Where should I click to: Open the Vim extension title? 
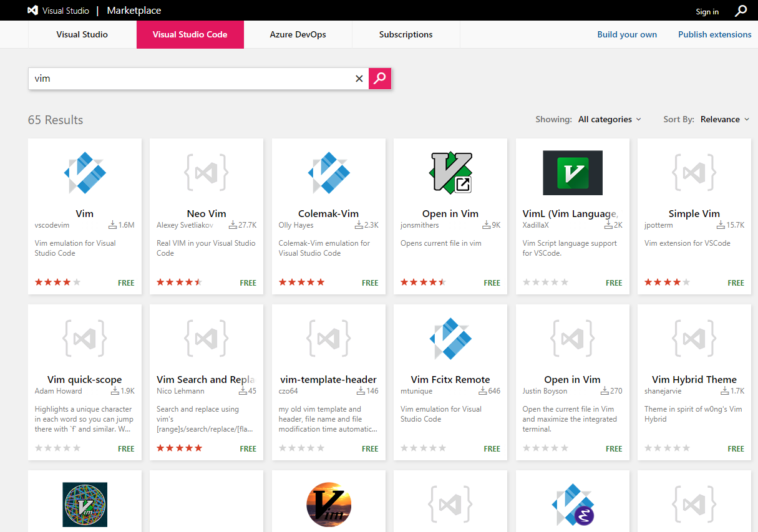[85, 213]
